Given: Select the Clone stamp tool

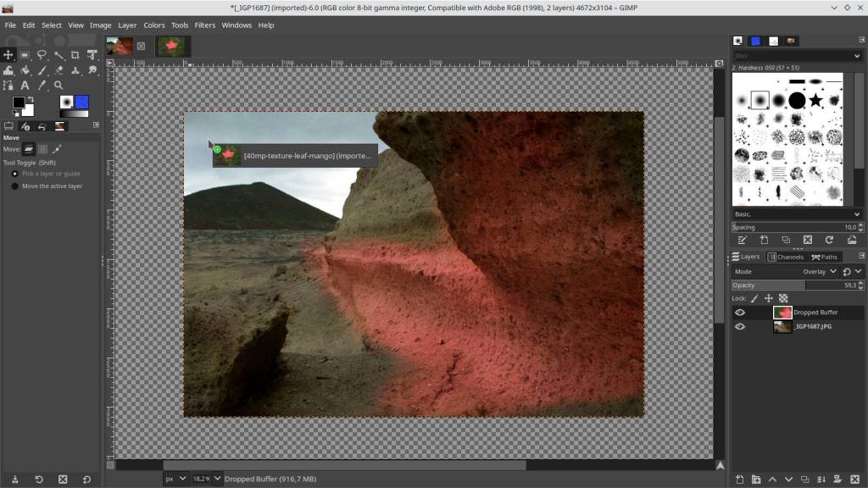Looking at the screenshot, I should (x=75, y=70).
